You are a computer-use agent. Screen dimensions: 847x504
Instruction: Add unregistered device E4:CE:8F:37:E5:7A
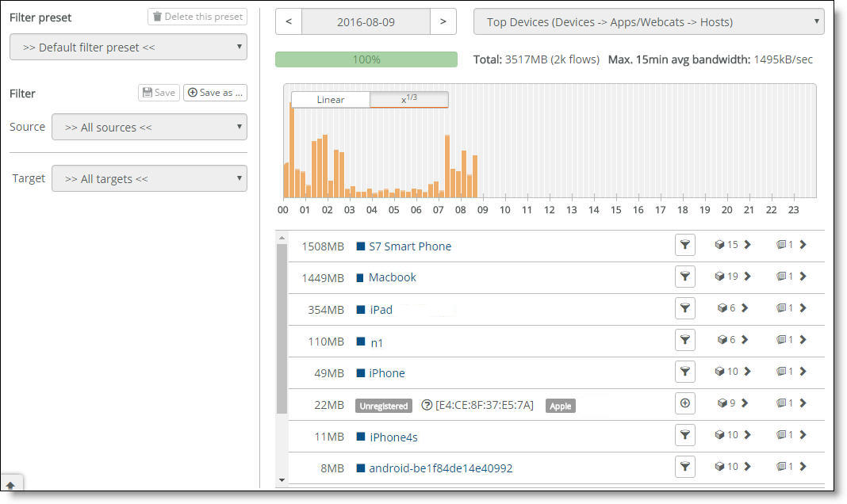685,403
